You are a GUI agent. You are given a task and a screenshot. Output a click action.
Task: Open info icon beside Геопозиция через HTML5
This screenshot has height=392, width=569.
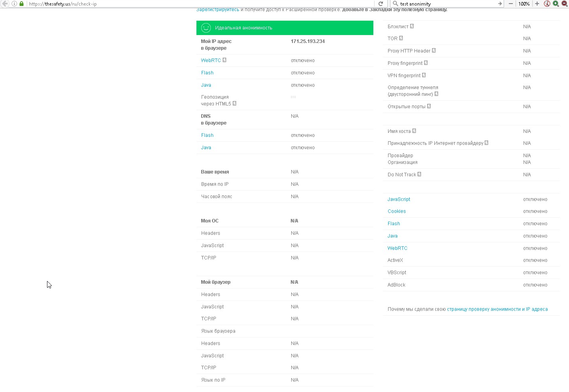tap(234, 103)
